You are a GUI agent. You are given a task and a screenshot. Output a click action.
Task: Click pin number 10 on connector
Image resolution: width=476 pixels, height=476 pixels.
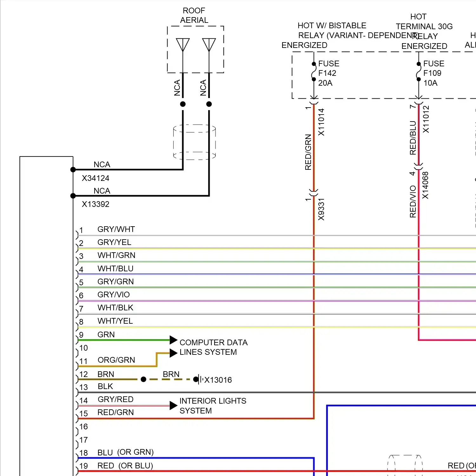point(83,348)
